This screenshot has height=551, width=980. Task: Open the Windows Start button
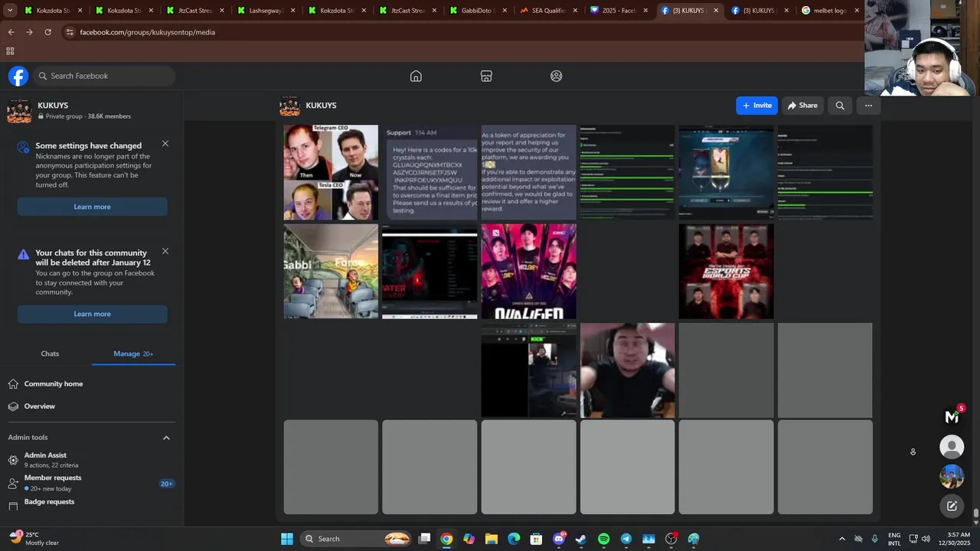click(x=287, y=539)
